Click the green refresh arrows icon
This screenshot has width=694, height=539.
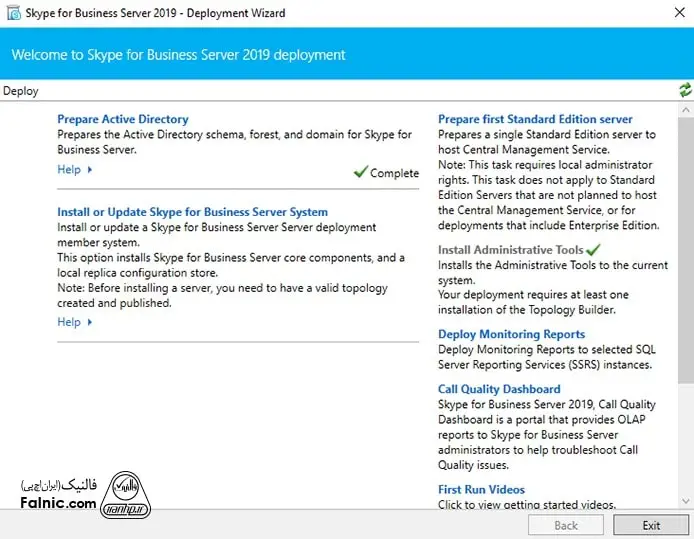point(685,90)
